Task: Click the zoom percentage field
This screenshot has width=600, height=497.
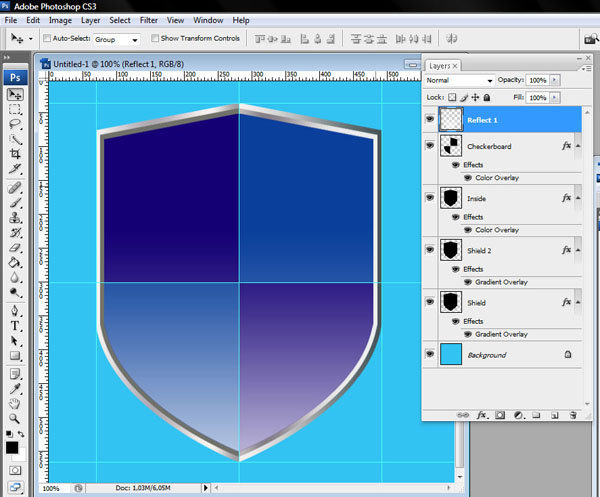Action: coord(56,488)
